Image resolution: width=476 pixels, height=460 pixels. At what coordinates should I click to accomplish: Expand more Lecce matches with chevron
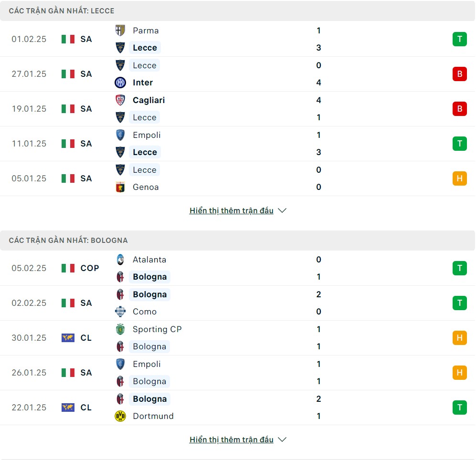[282, 210]
